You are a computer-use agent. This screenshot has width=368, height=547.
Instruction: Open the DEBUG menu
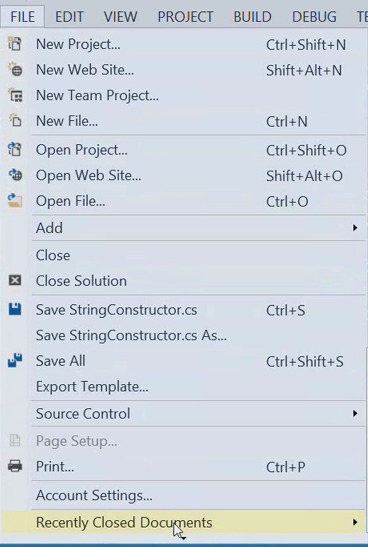point(314,17)
